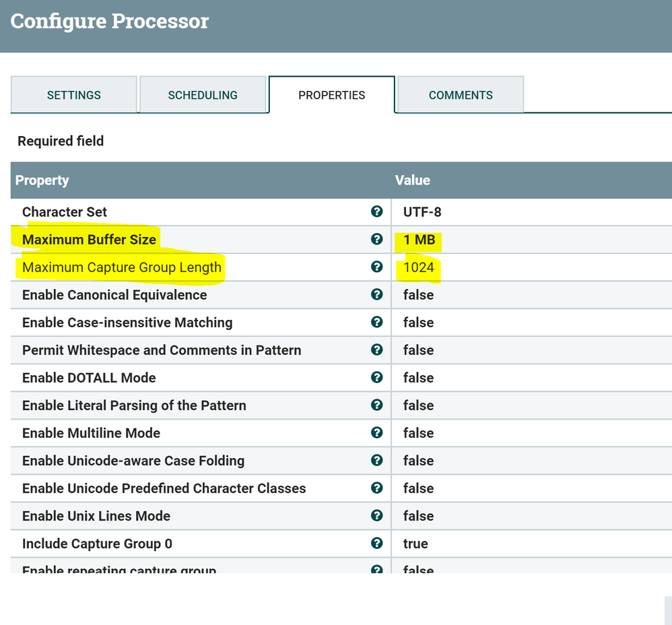Show help for Enable Case-insensitive Matching
Screen dimensions: 672x625
tap(376, 322)
